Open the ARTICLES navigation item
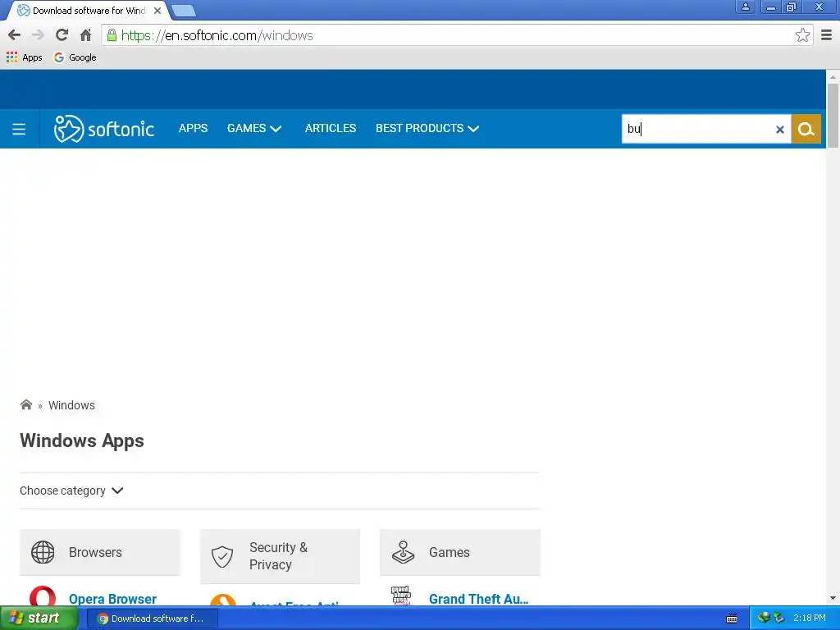The image size is (840, 630). click(331, 129)
